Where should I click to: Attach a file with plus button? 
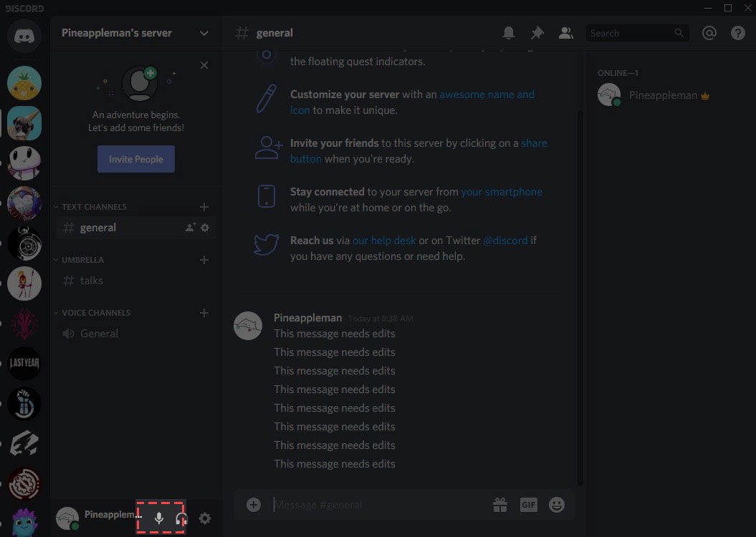(x=254, y=505)
